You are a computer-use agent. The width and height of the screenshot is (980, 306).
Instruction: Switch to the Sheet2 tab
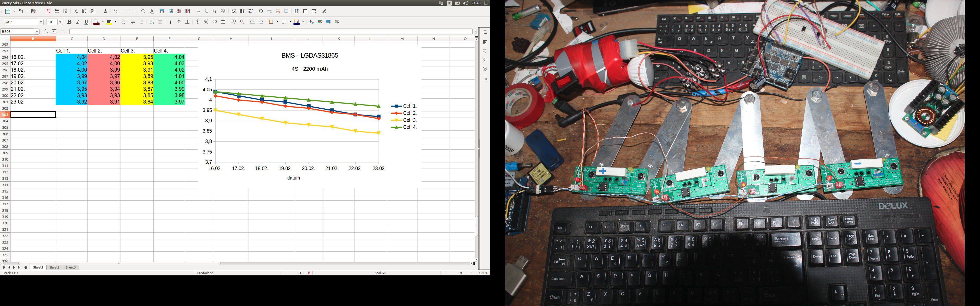tap(54, 267)
